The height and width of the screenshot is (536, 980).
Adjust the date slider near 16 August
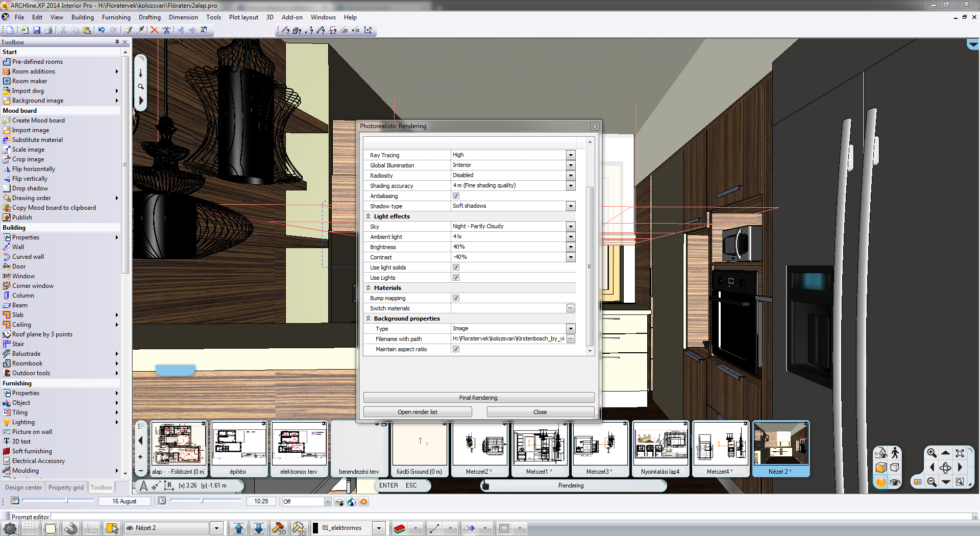(66, 501)
